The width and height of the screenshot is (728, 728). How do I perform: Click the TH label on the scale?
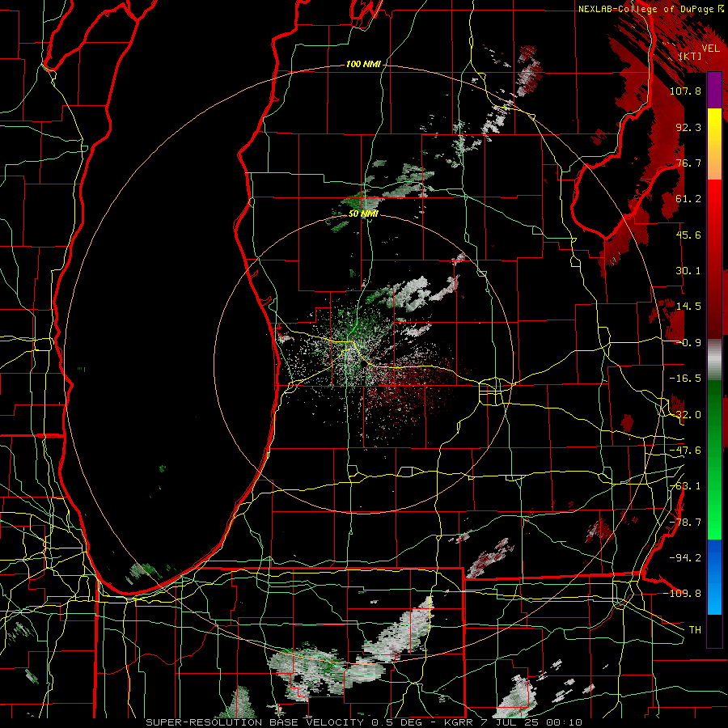coord(695,630)
